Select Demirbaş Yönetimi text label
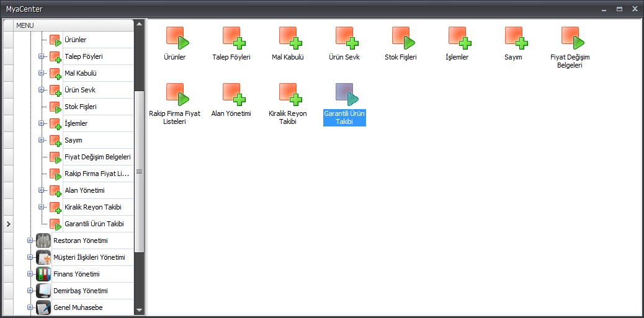The width and height of the screenshot is (644, 318). (x=81, y=291)
